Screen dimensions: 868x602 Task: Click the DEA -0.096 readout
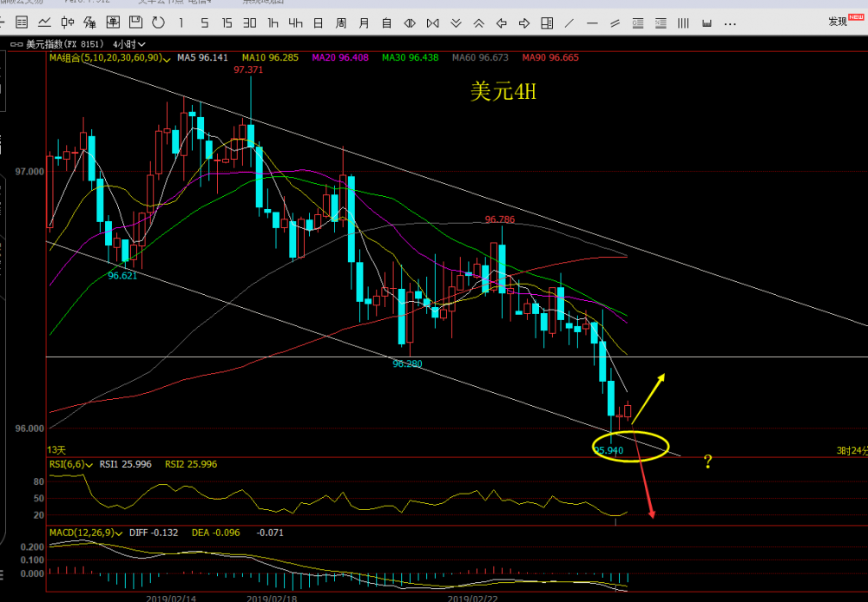click(x=216, y=533)
